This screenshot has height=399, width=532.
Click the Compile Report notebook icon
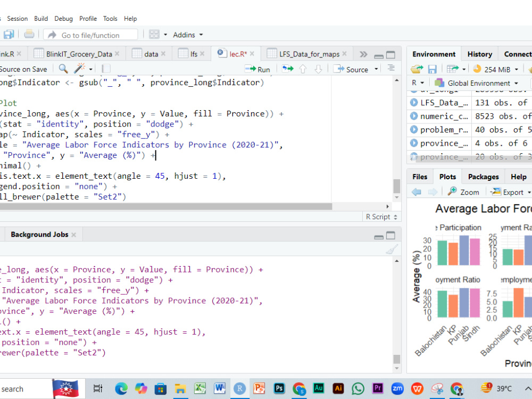(106, 69)
